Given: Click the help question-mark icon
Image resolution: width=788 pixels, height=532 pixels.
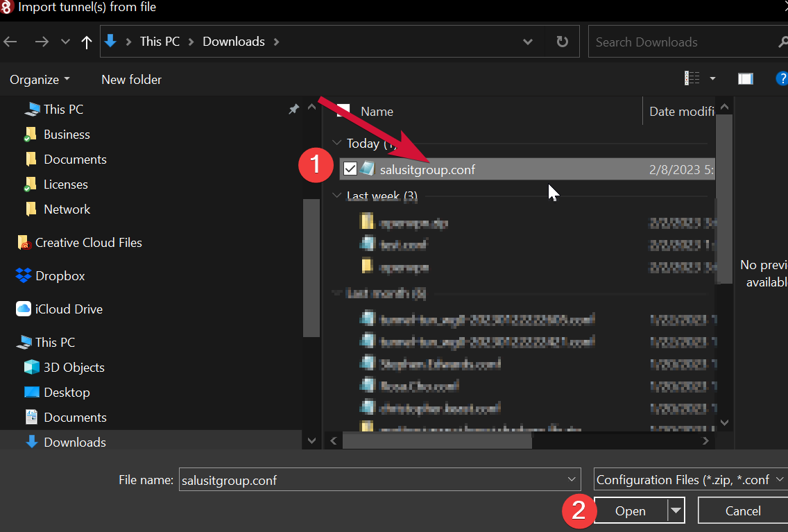Looking at the screenshot, I should click(x=782, y=78).
